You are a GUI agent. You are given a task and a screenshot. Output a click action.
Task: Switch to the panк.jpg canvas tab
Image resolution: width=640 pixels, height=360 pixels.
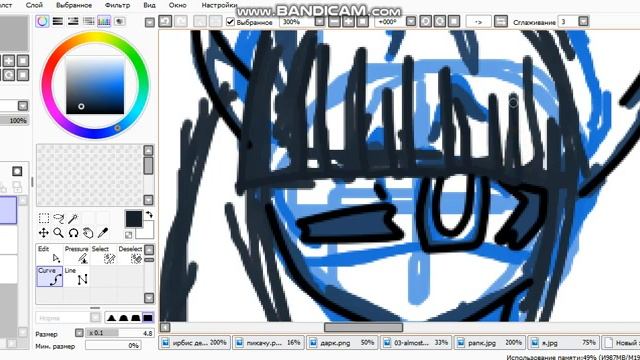point(489,343)
